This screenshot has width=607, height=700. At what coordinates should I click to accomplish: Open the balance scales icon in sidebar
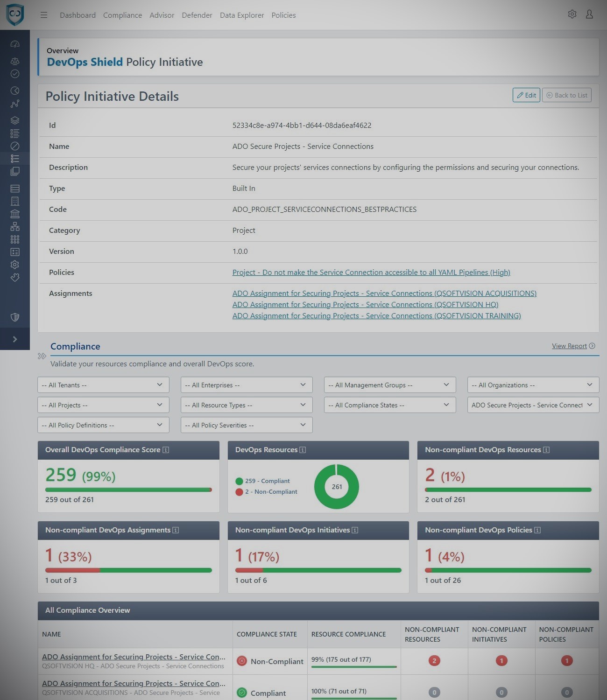coord(15,61)
